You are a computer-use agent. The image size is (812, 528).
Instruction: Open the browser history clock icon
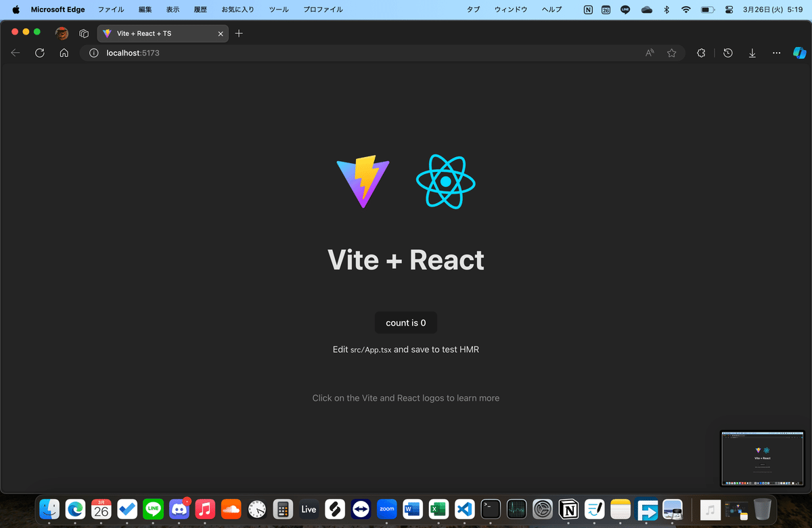728,53
